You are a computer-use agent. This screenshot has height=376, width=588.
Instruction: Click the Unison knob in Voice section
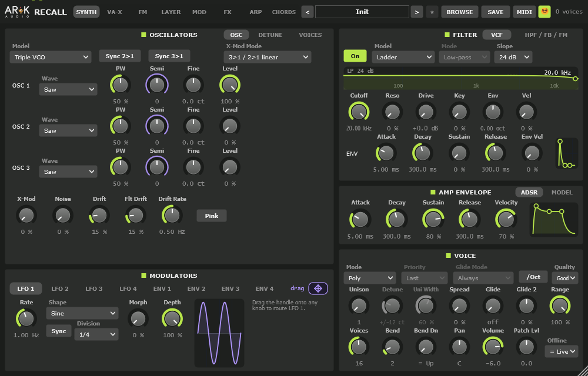359,305
